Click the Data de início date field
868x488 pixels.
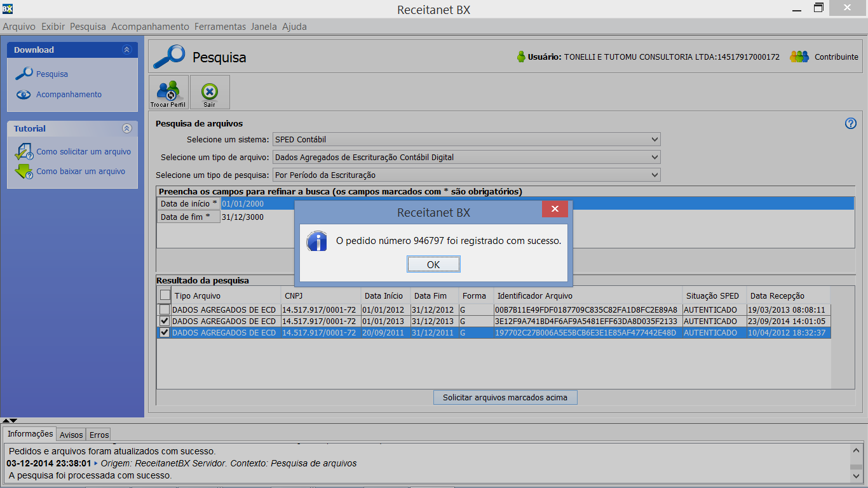point(537,204)
